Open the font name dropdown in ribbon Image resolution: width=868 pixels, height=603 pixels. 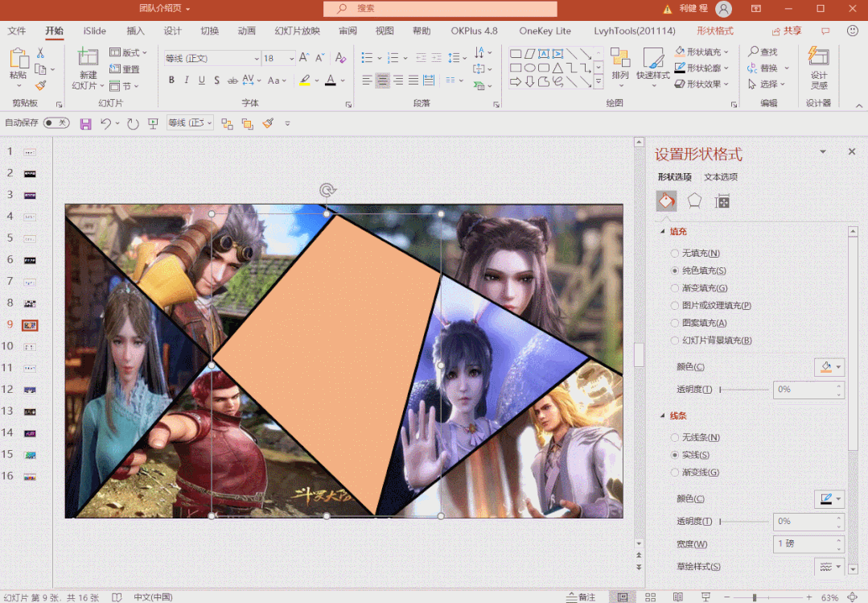257,59
